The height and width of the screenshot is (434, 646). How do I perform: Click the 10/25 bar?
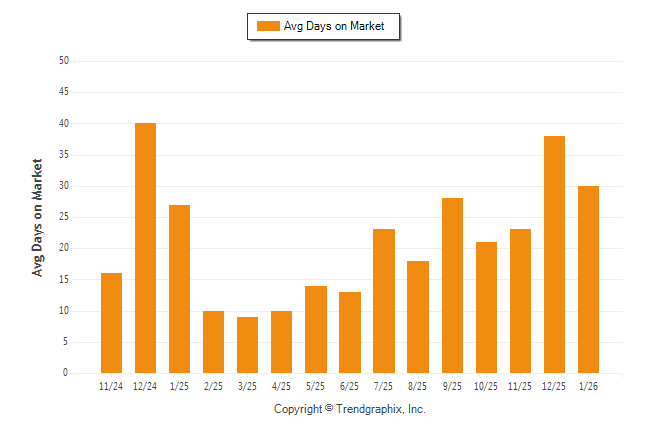tap(486, 308)
